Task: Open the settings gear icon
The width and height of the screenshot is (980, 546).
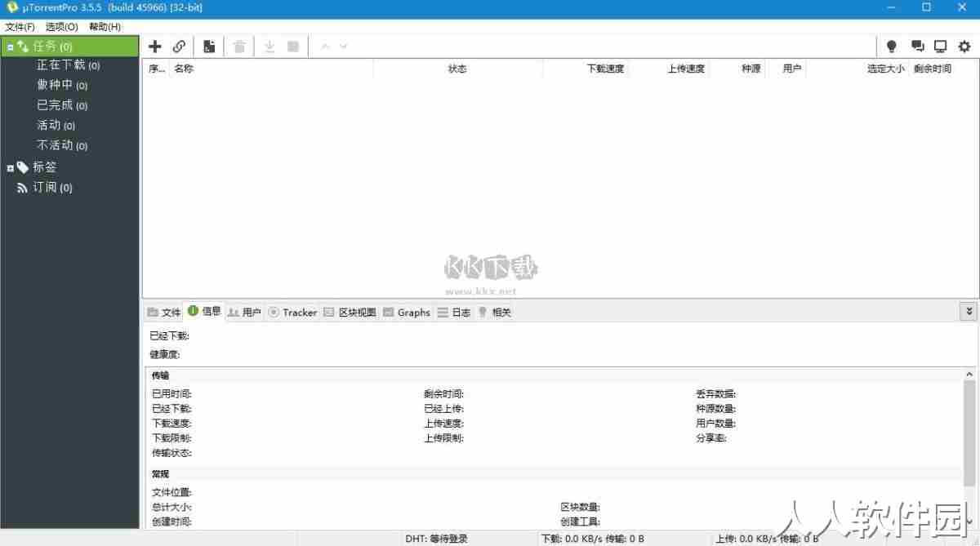Action: 964,47
